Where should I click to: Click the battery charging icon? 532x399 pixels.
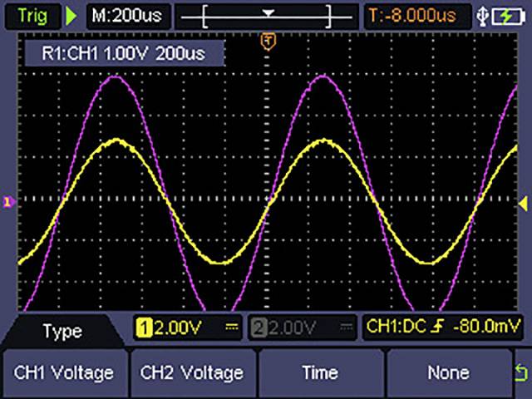[509, 15]
